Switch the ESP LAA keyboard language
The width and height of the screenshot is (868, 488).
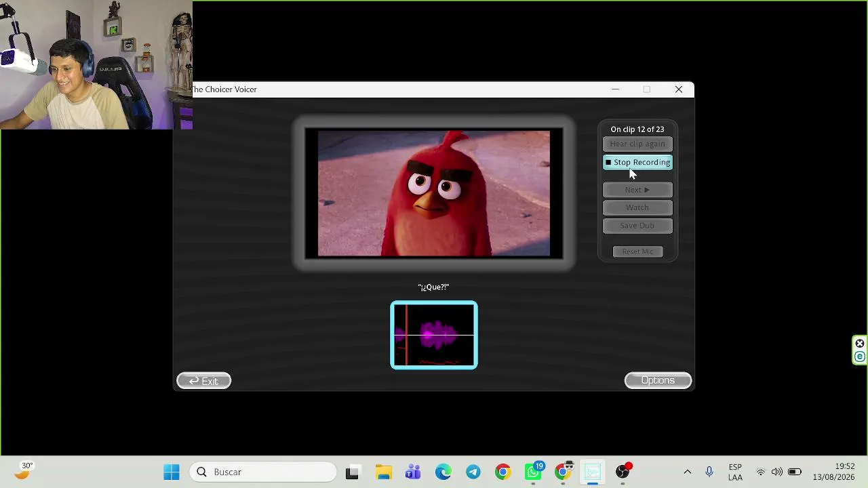click(735, 472)
